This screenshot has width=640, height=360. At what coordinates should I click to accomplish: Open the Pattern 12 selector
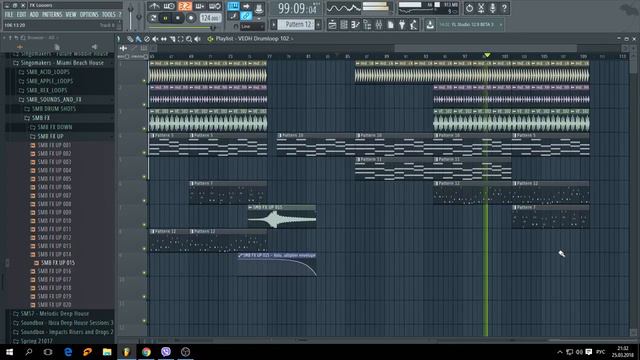[x=297, y=24]
